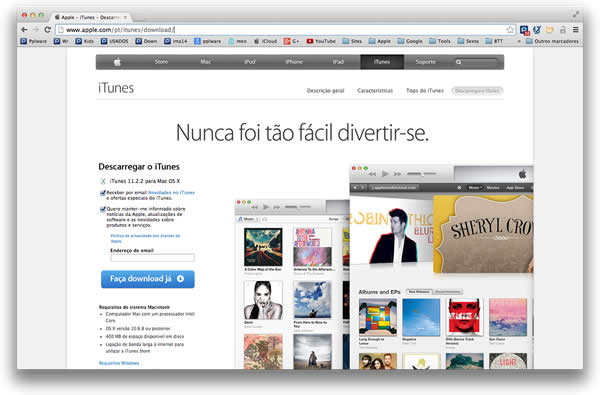Open the Google bookmarks folder
The width and height of the screenshot is (600, 395).
tap(410, 41)
